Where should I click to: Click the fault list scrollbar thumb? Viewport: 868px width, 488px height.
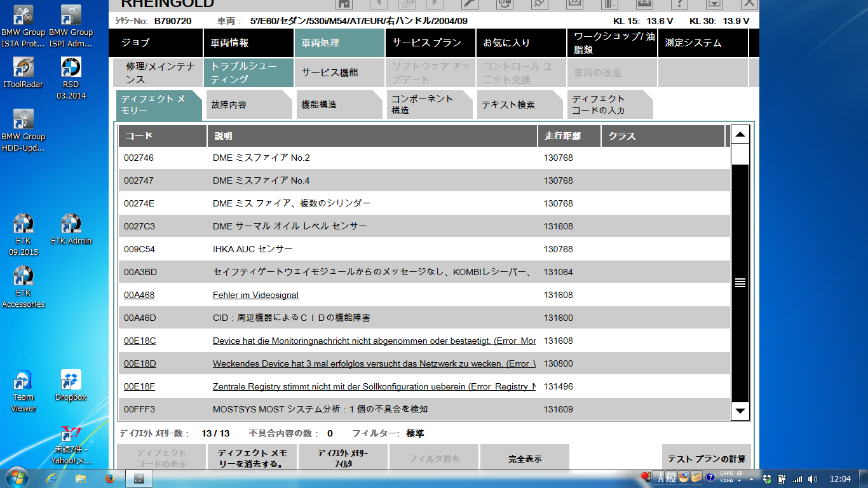[740, 283]
